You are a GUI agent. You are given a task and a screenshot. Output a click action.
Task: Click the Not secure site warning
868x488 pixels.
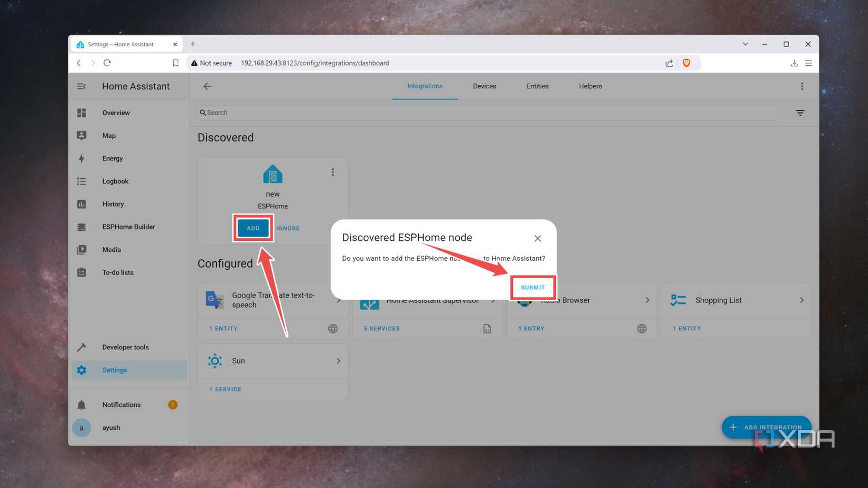point(211,63)
